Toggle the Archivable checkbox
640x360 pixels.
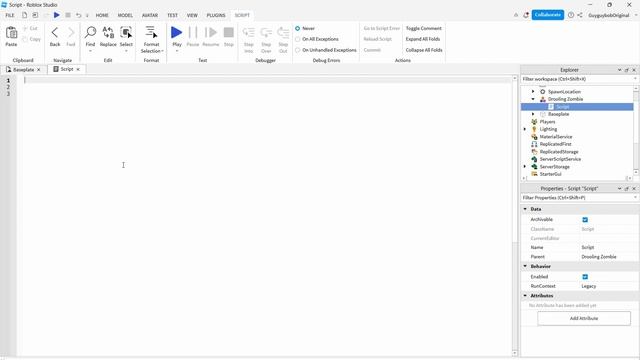pos(585,220)
